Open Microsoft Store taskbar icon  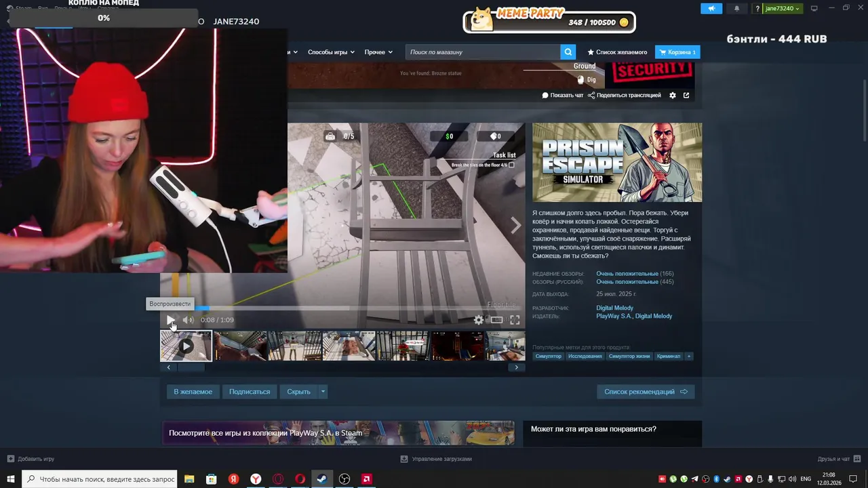point(212,479)
